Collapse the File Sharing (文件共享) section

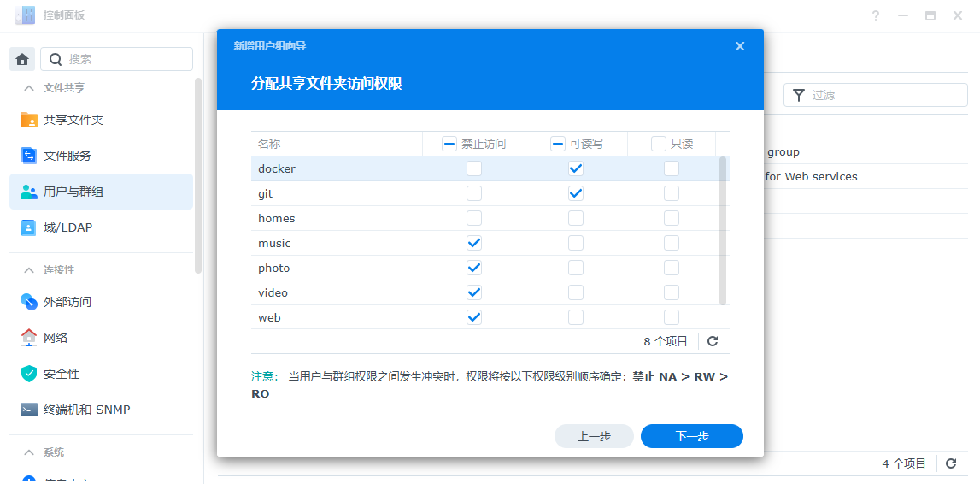(29, 88)
